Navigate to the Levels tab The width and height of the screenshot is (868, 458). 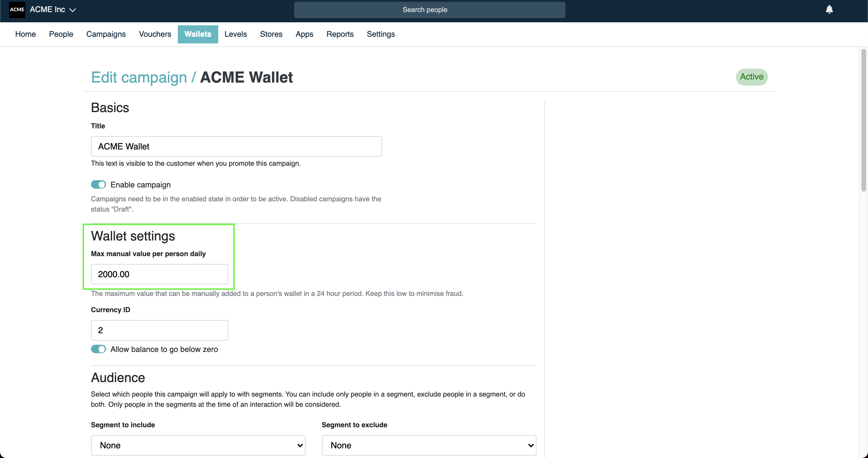235,34
